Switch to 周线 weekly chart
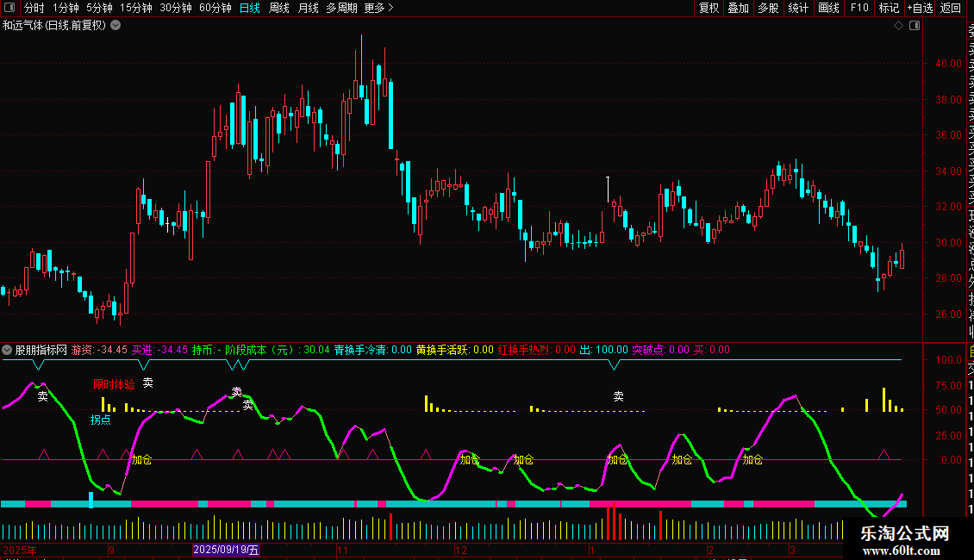 (x=279, y=8)
